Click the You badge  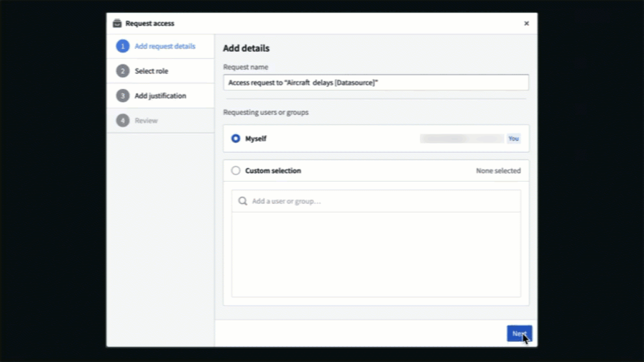click(513, 139)
